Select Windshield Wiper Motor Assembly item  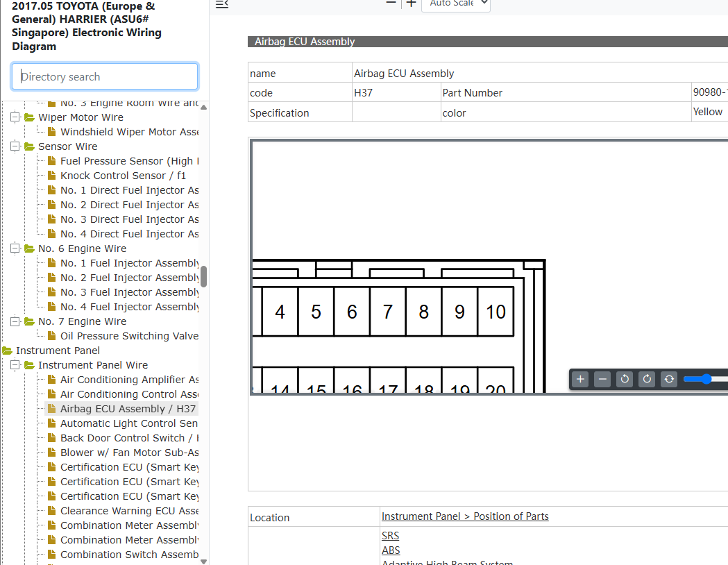(x=130, y=132)
